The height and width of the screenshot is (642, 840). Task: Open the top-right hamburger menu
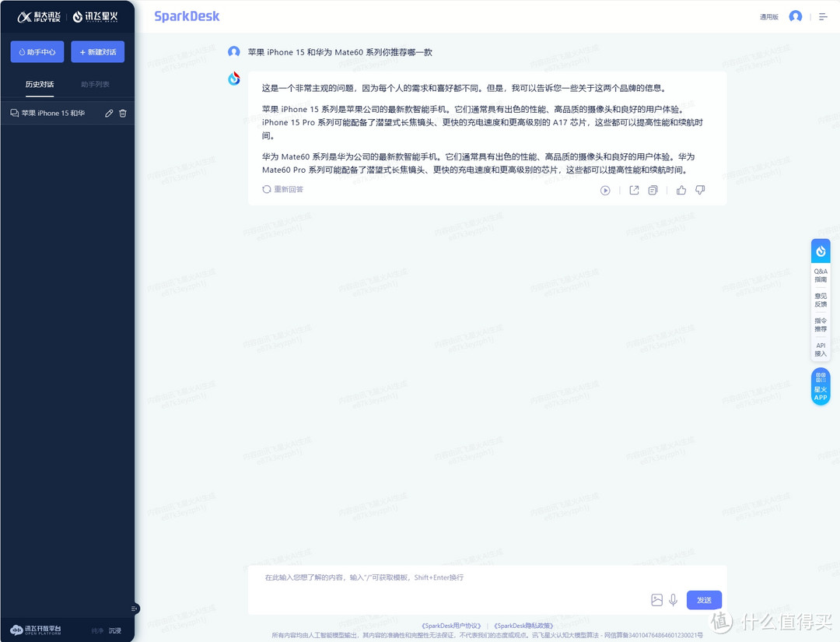click(824, 17)
